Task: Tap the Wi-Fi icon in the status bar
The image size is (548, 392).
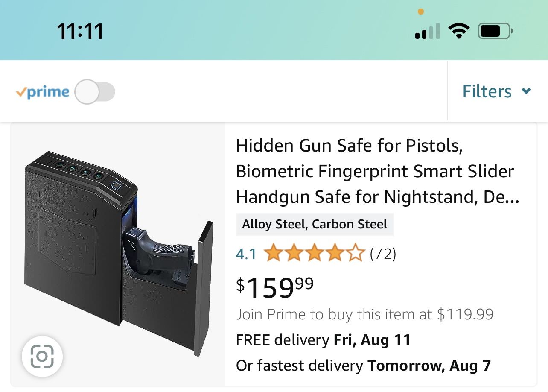Action: 458,30
